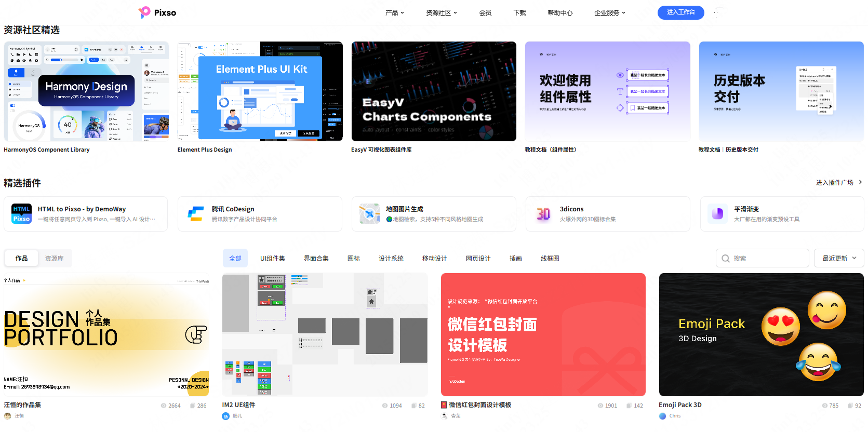Open the 进入插件广场 link

pyautogui.click(x=834, y=182)
